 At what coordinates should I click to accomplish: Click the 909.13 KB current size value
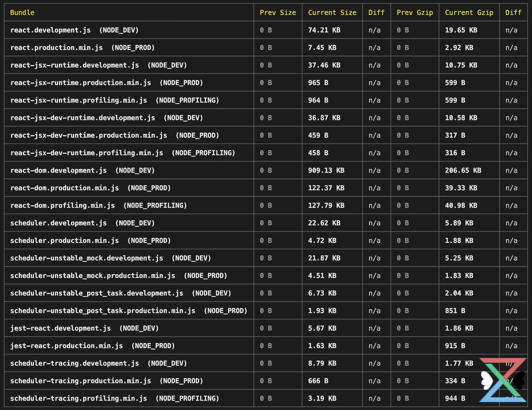point(326,170)
